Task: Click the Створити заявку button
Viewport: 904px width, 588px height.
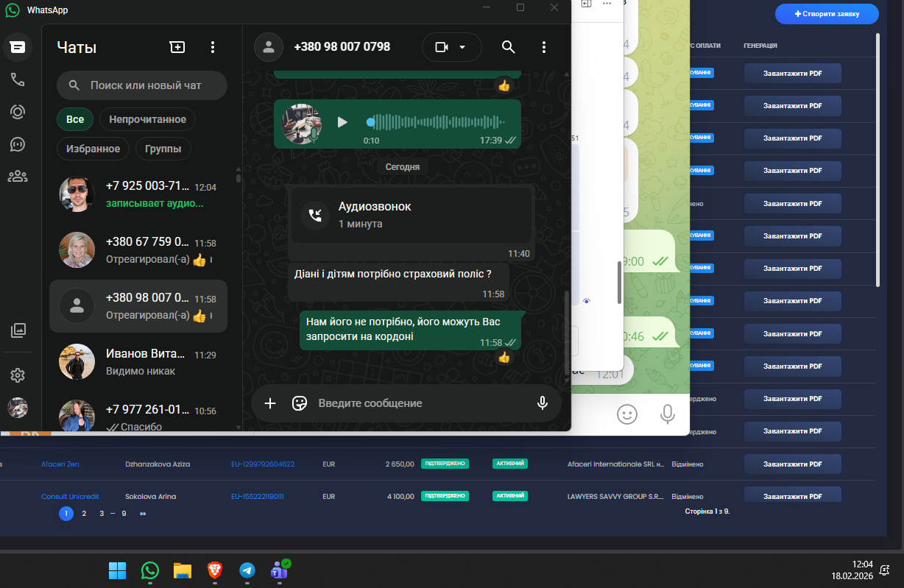Action: [x=827, y=14]
